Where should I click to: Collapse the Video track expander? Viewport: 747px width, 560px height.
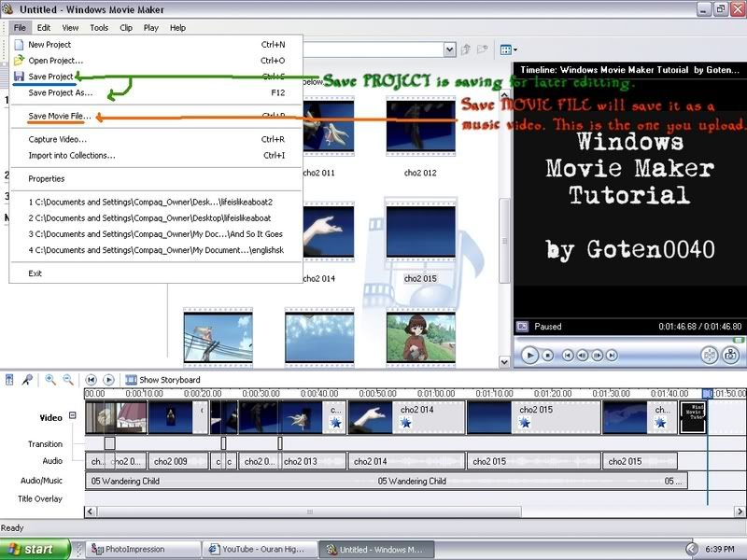(73, 415)
